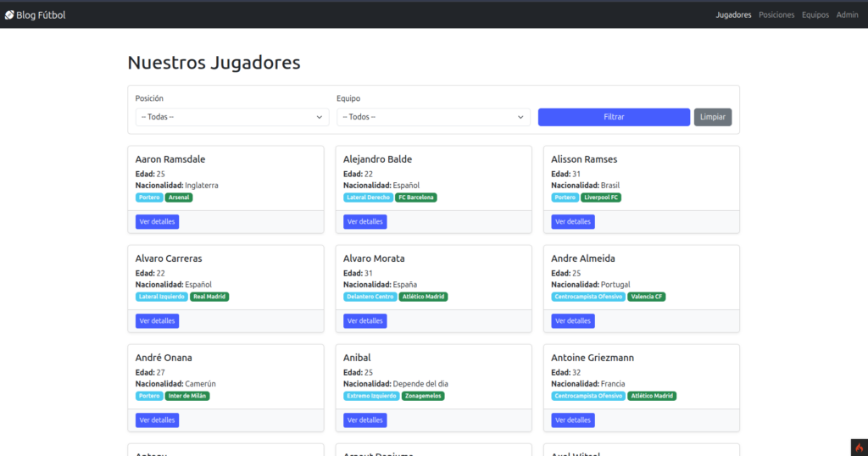Click Ver detalles on Anibal's card
The height and width of the screenshot is (456, 868).
[364, 420]
